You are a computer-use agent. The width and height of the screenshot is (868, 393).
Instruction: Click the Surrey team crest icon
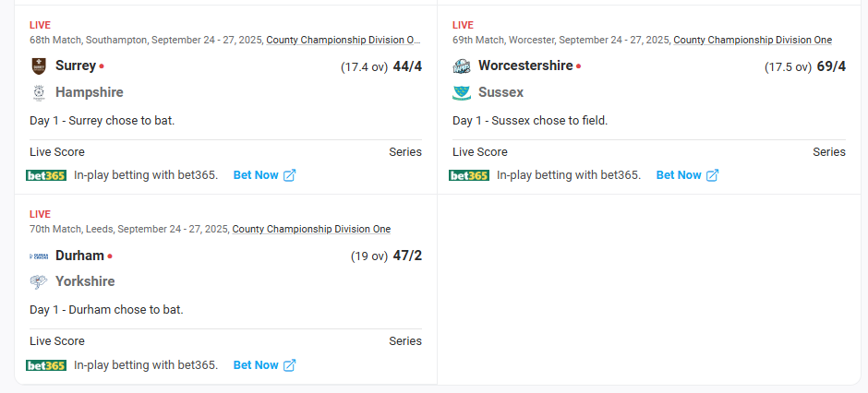click(39, 66)
